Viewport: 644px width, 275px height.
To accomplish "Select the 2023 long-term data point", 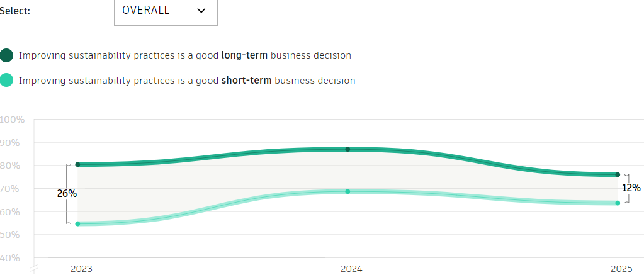I will 78,164.
